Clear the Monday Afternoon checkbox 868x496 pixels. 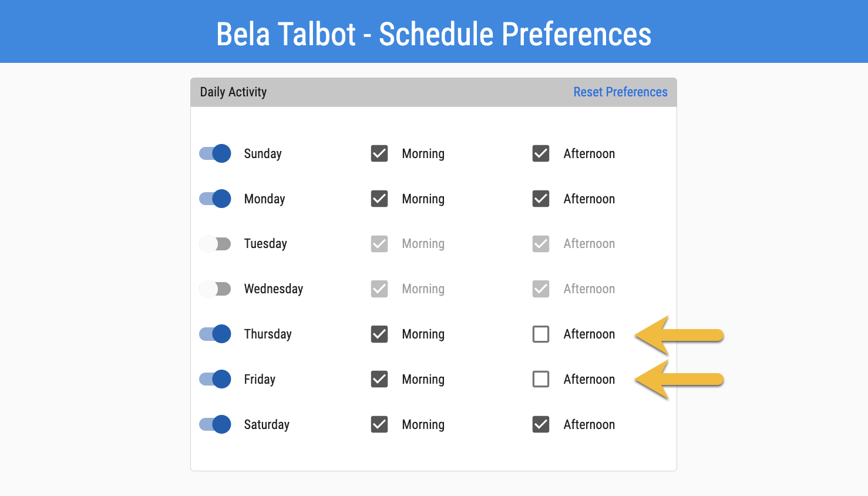point(541,199)
